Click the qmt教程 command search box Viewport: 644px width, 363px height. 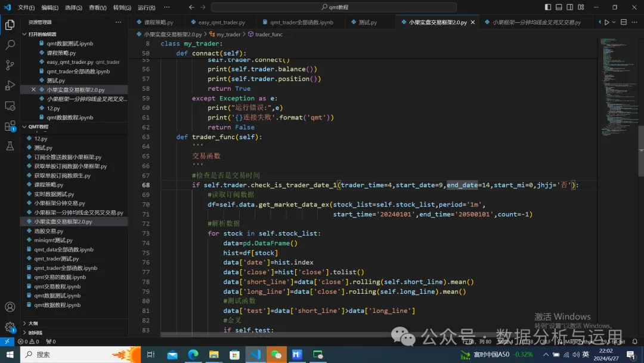pos(334,7)
